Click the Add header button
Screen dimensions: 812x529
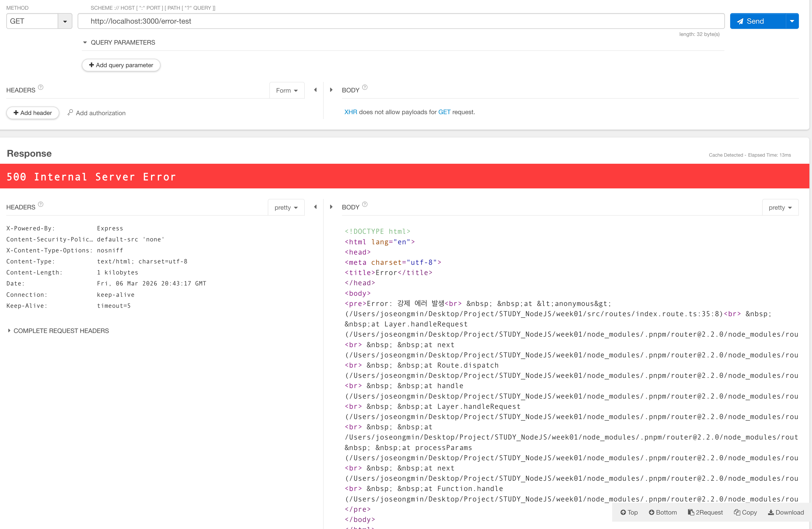33,113
